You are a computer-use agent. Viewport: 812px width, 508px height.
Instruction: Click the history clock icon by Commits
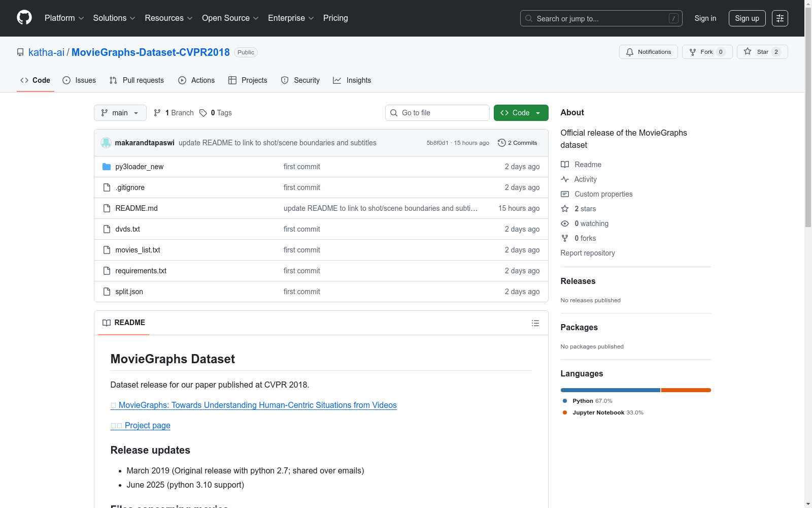(x=502, y=143)
